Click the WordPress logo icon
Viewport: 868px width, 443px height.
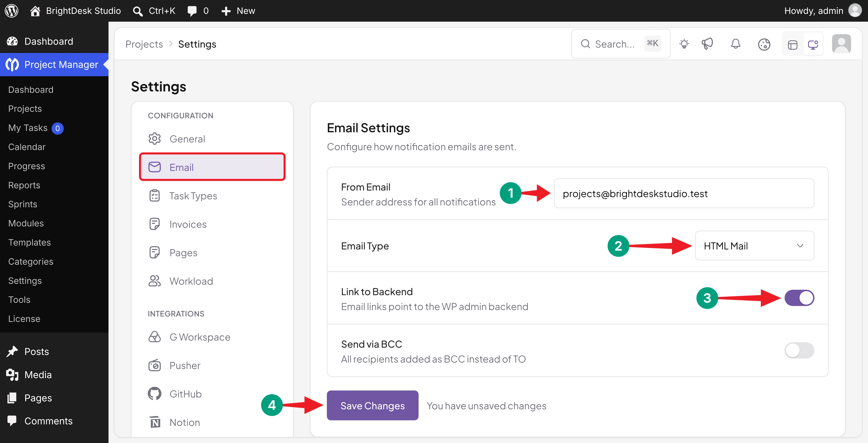click(12, 11)
